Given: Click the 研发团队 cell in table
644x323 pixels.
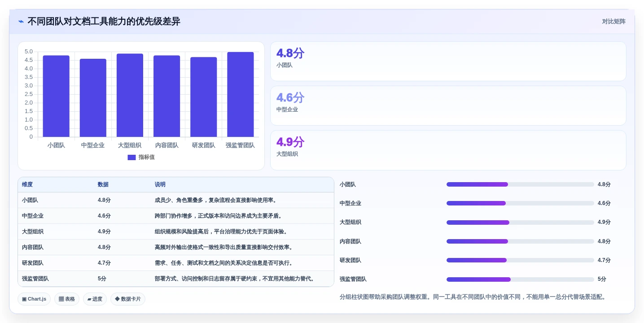Looking at the screenshot, I should click(x=33, y=263).
